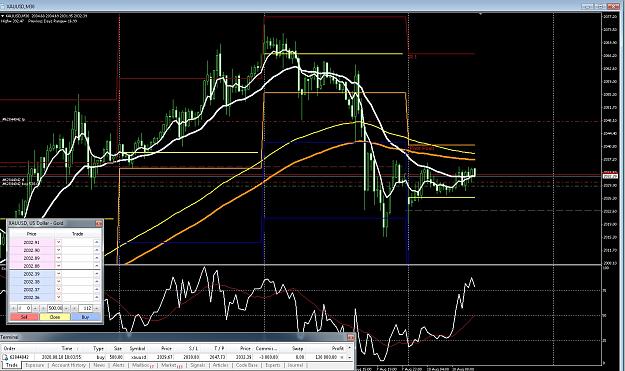The image size is (625, 371).
Task: Open the Account History tab
Action: (69, 365)
